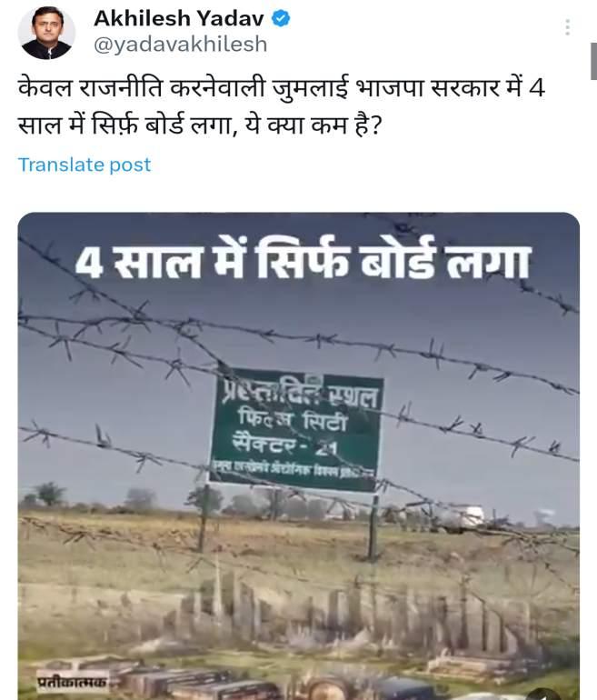Visit the @yadavakhilesh handle
The height and width of the screenshot is (700, 597).
181,45
